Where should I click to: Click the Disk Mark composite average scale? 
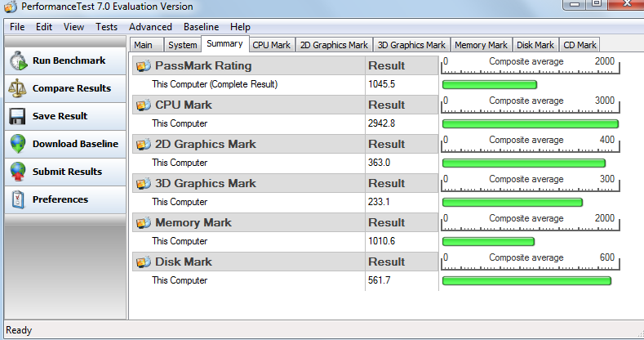[531, 262]
